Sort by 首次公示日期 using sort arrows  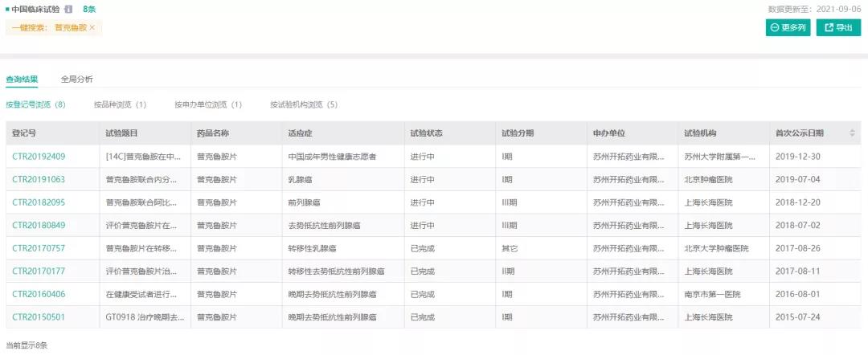(852, 133)
